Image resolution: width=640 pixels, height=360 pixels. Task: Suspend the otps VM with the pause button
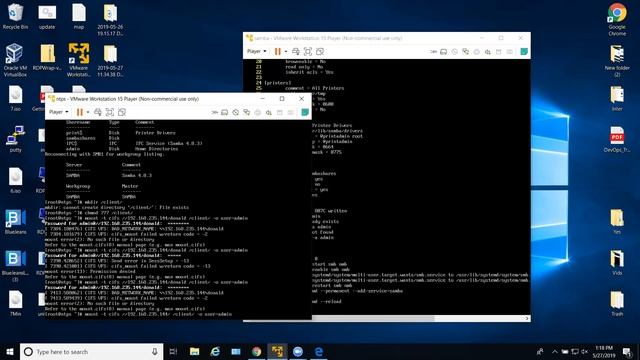(80, 112)
